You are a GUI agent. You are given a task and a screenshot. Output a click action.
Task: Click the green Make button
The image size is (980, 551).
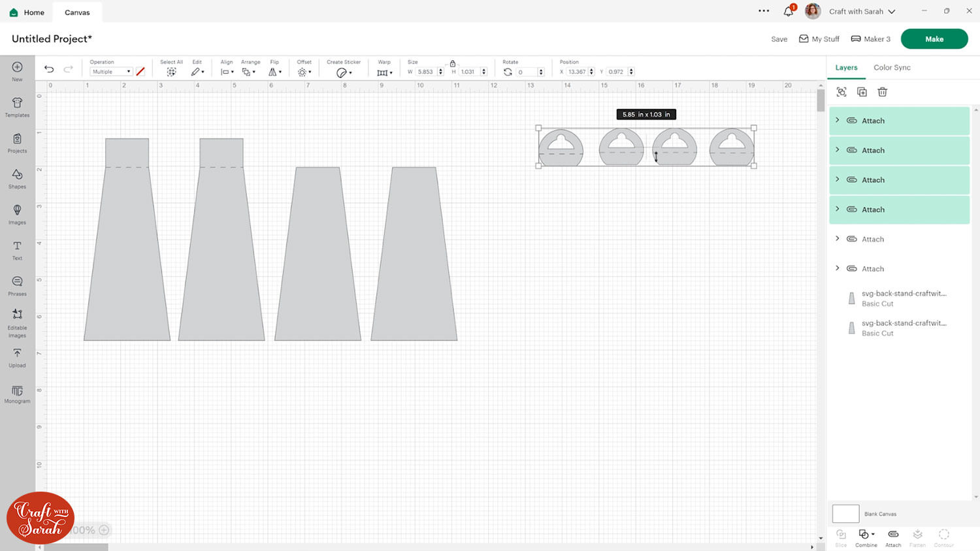coord(934,39)
